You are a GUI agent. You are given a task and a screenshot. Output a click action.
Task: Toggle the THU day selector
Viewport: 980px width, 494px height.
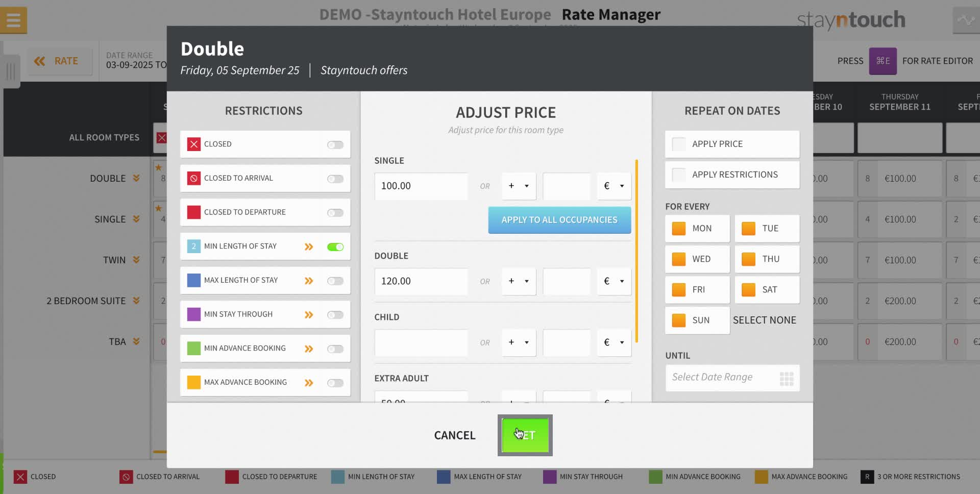[x=767, y=259]
